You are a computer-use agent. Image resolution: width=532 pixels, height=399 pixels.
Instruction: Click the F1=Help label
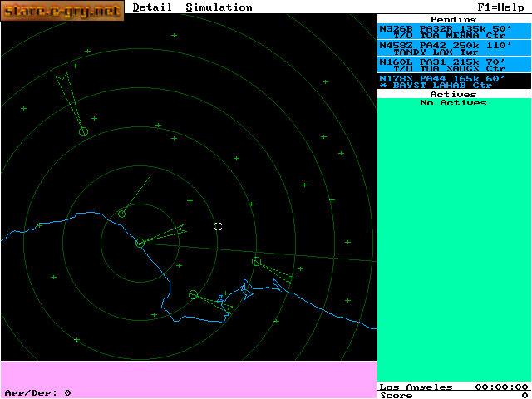click(500, 7)
